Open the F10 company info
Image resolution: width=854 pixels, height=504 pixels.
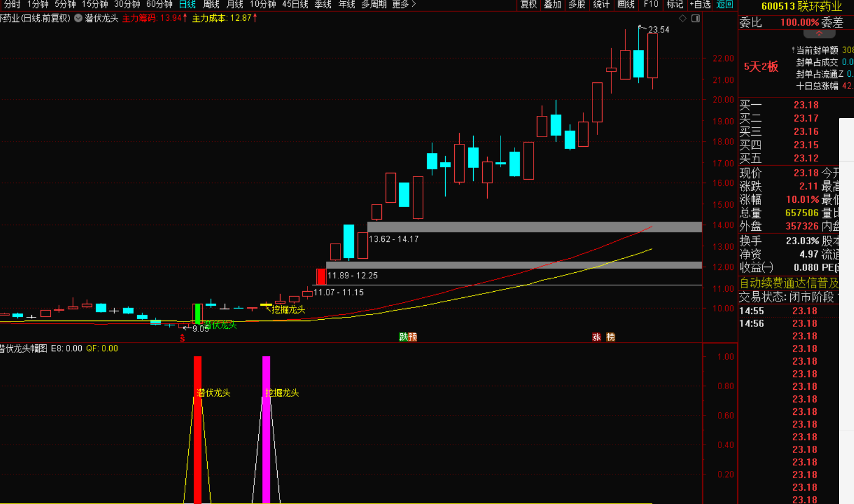tap(651, 4)
